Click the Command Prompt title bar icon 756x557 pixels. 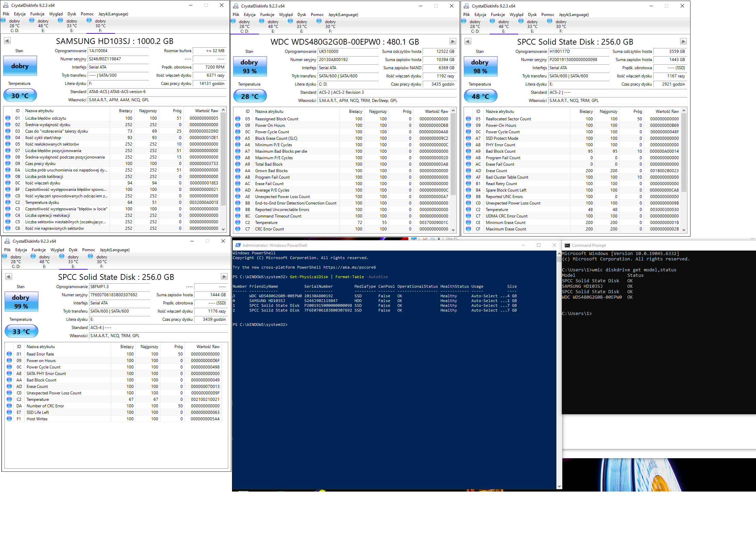[x=567, y=245]
